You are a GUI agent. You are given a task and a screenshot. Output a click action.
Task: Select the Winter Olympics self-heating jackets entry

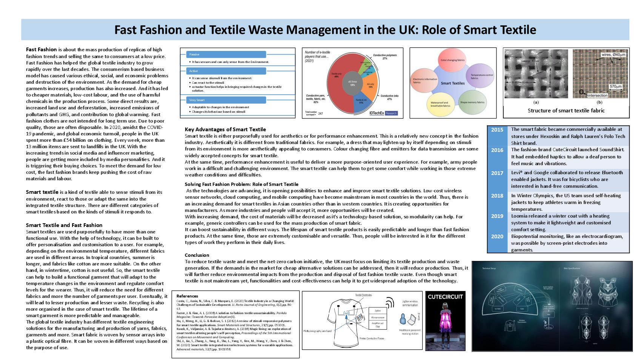[566, 202]
